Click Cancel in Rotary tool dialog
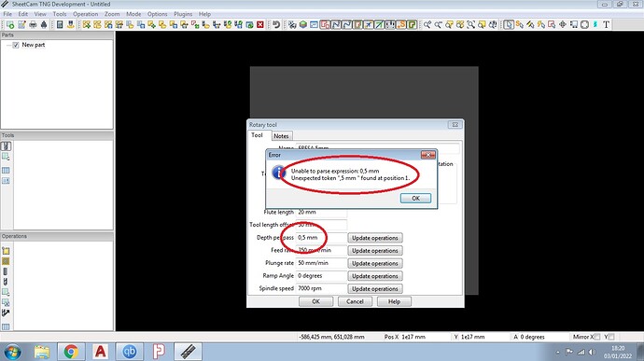Image resolution: width=644 pixels, height=361 pixels. coord(355,301)
